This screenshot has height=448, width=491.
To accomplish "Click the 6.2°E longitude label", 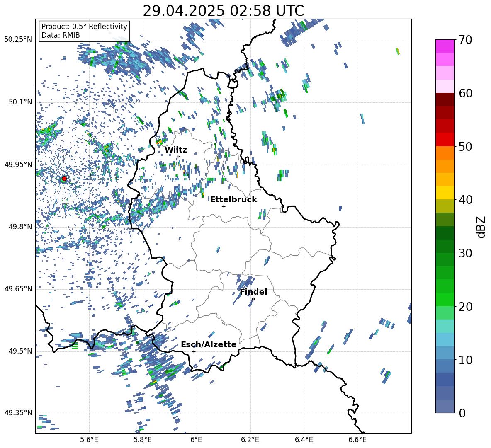I will (250, 440).
